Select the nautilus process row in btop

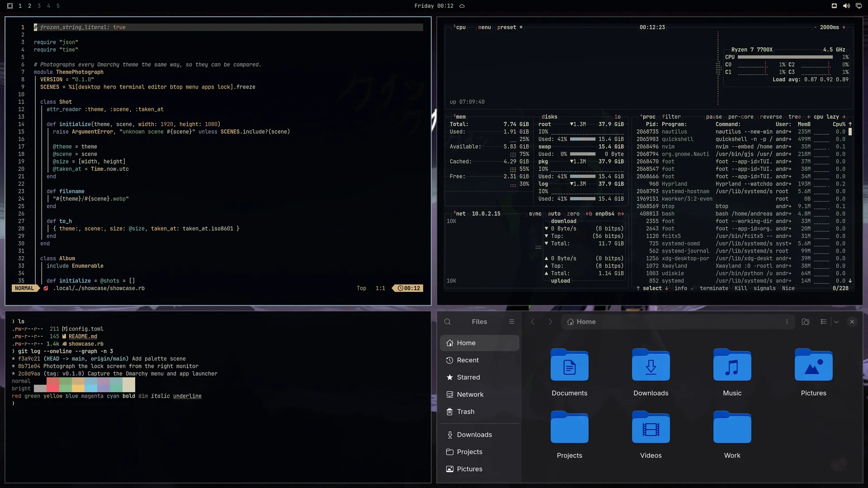[x=741, y=131]
